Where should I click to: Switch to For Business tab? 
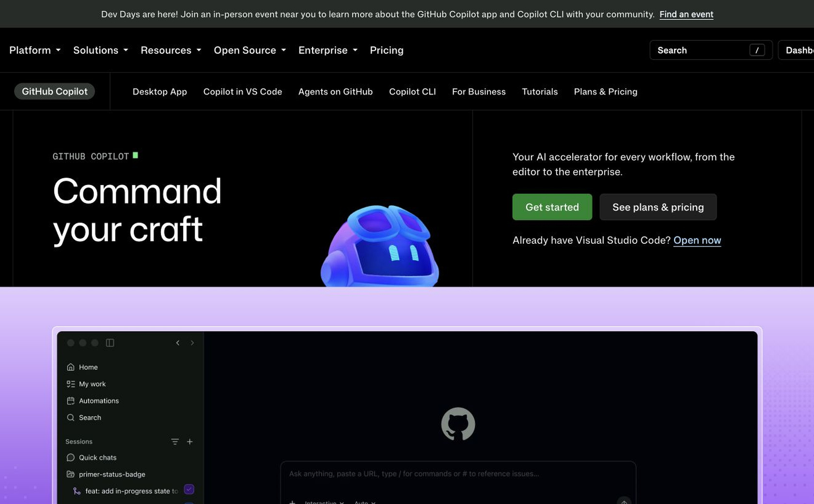tap(479, 92)
